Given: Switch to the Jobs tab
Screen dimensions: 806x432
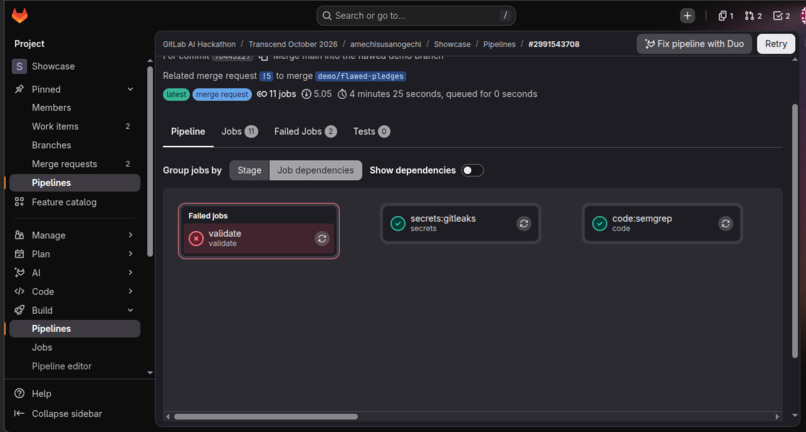Looking at the screenshot, I should (x=240, y=132).
